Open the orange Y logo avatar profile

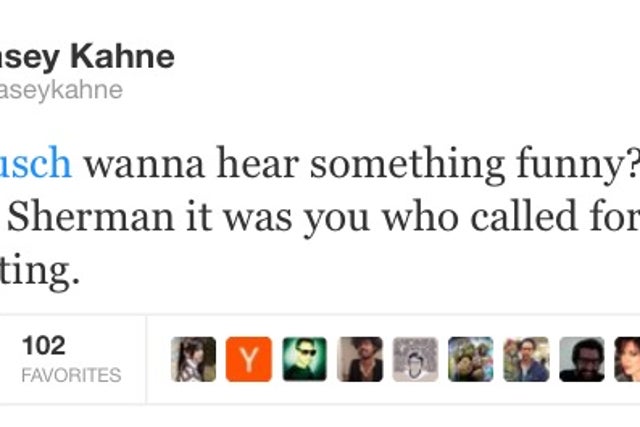[249, 359]
